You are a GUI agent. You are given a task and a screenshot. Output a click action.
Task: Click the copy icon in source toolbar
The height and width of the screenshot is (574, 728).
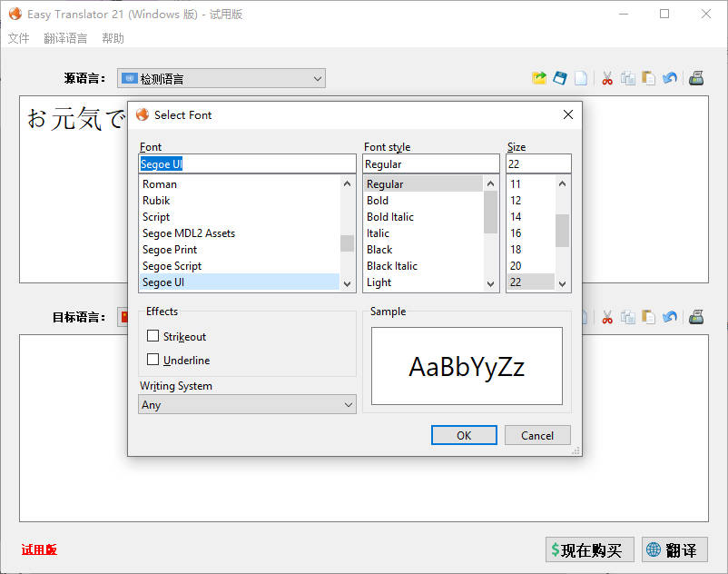[628, 78]
